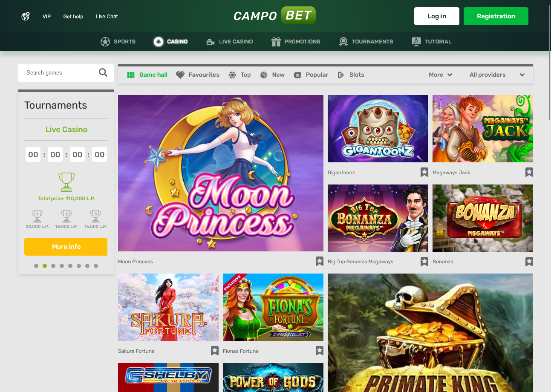Image resolution: width=551 pixels, height=392 pixels.
Task: Click the Log in button
Action: [x=437, y=16]
